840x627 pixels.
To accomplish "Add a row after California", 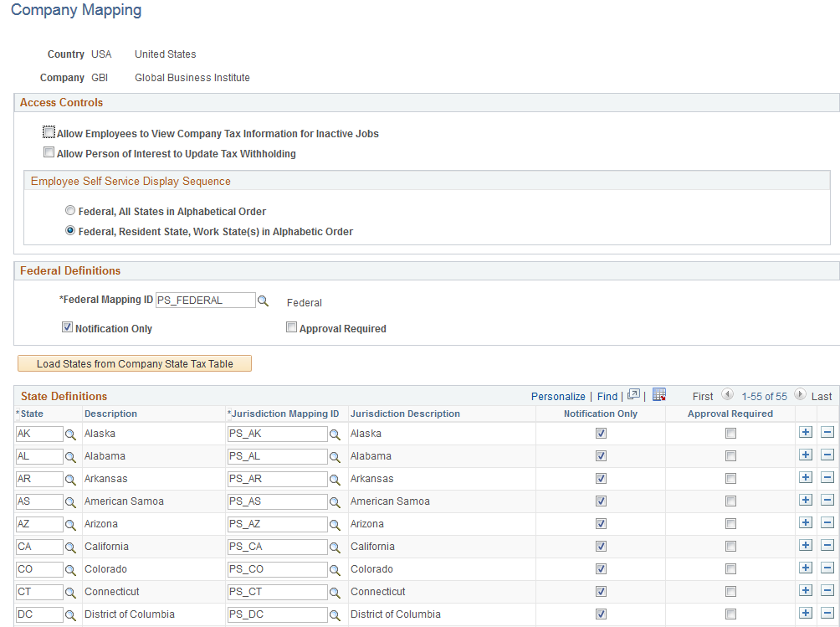I will [x=806, y=545].
